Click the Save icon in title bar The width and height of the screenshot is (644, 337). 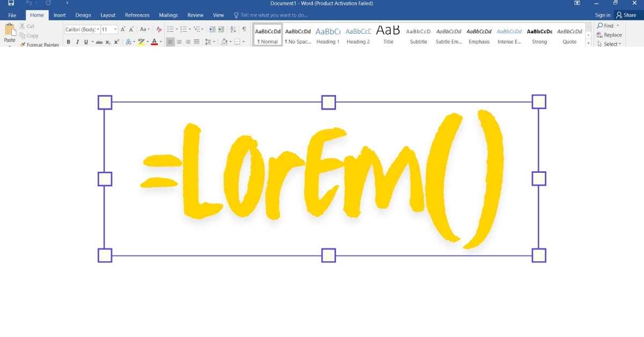11,3
